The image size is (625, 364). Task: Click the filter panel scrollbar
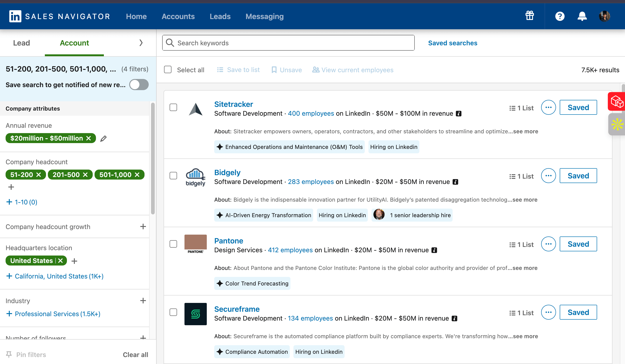[153, 159]
